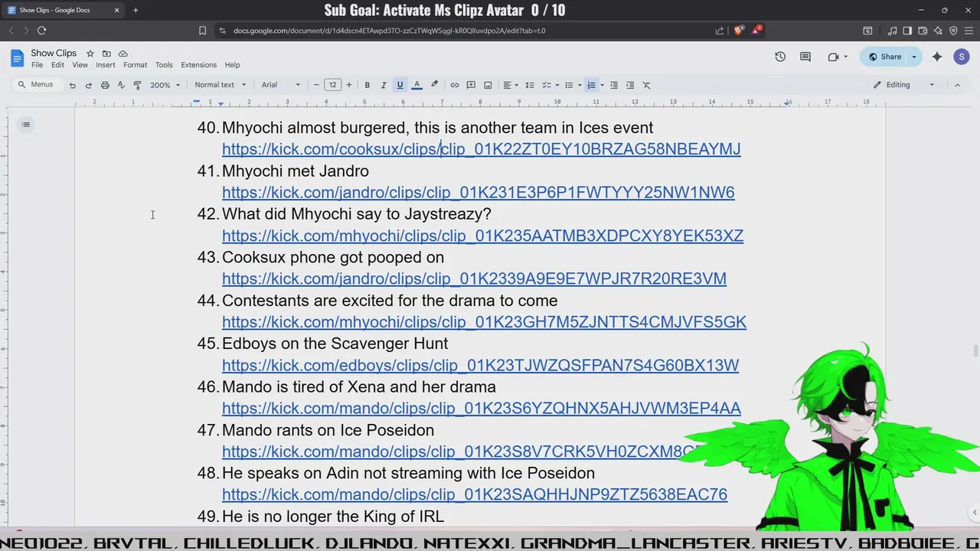Open Brave Shields lion icon
This screenshot has height=551, width=980.
tap(738, 31)
